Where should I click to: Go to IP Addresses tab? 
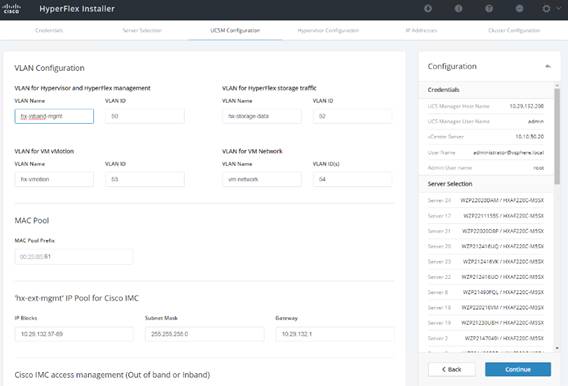[x=421, y=30]
